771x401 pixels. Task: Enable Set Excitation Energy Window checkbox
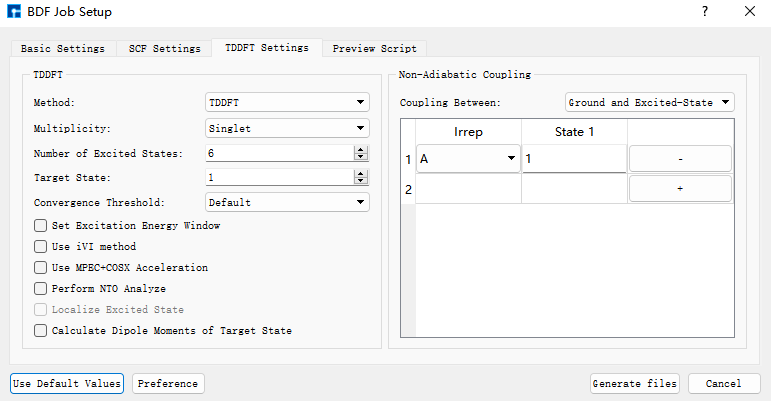40,226
